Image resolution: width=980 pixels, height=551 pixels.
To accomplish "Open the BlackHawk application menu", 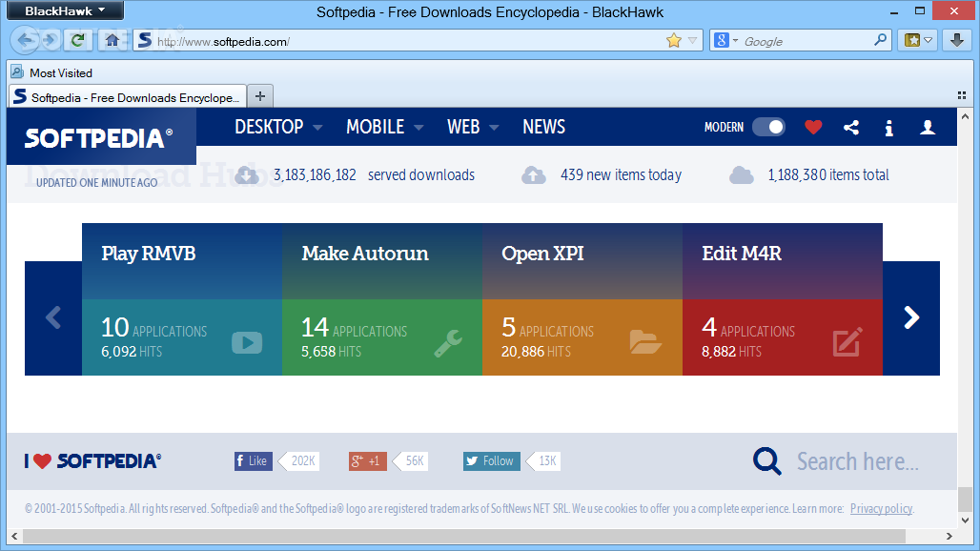I will pos(65,10).
